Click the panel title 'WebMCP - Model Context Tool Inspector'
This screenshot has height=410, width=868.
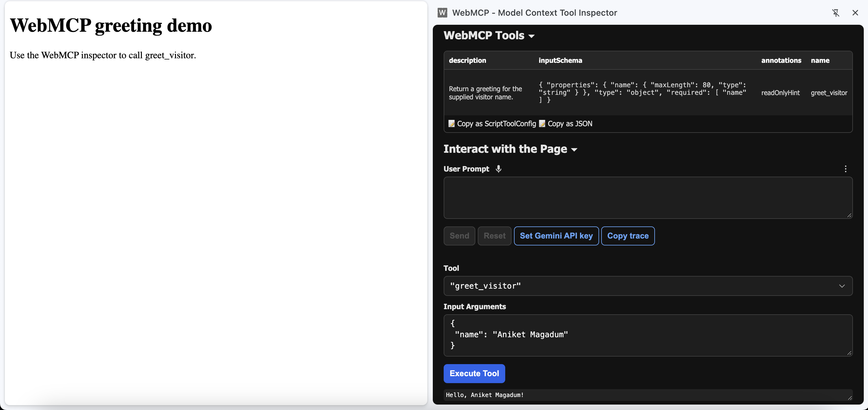tap(535, 13)
